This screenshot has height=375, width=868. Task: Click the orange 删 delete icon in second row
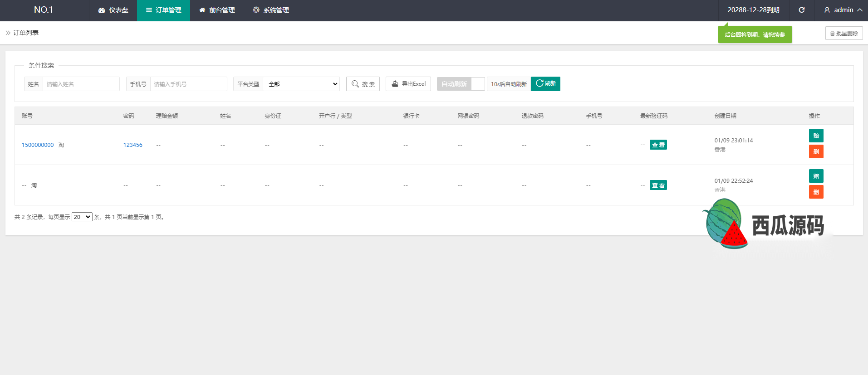tap(816, 192)
